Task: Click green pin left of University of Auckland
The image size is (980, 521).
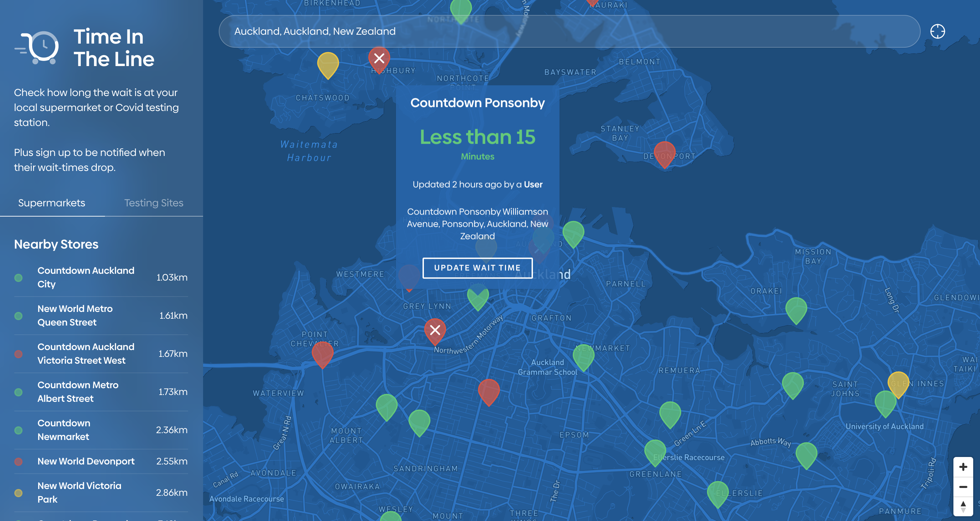Action: tap(885, 404)
